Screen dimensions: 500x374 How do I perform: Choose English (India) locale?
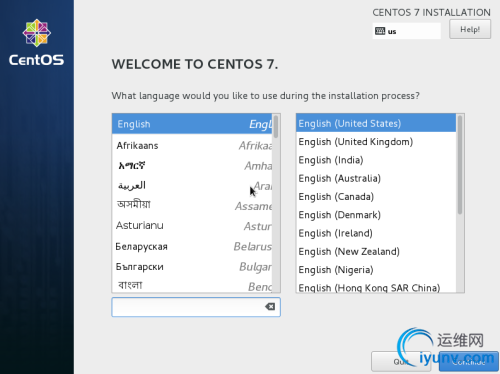tap(376, 160)
